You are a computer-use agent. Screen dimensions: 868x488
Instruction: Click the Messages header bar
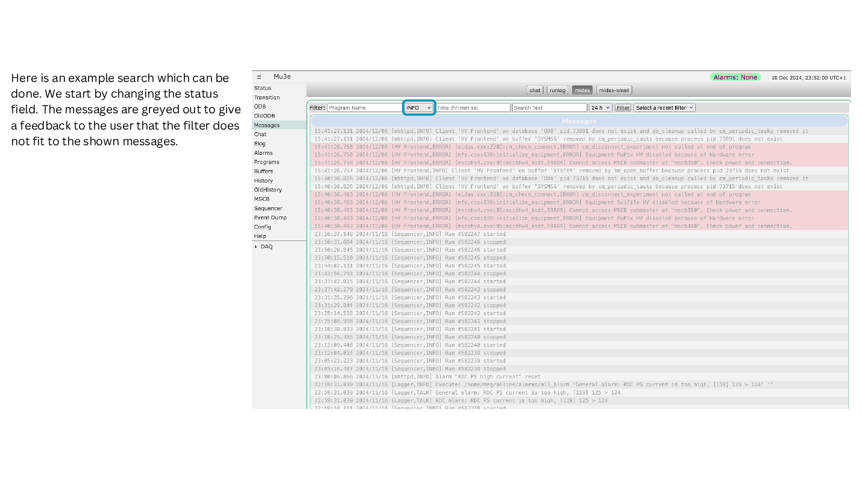click(x=579, y=121)
